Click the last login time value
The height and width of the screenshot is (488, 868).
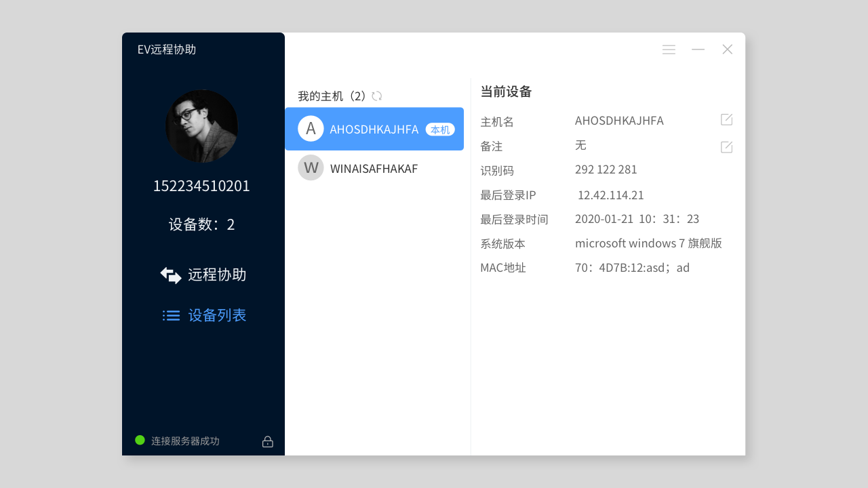point(637,219)
